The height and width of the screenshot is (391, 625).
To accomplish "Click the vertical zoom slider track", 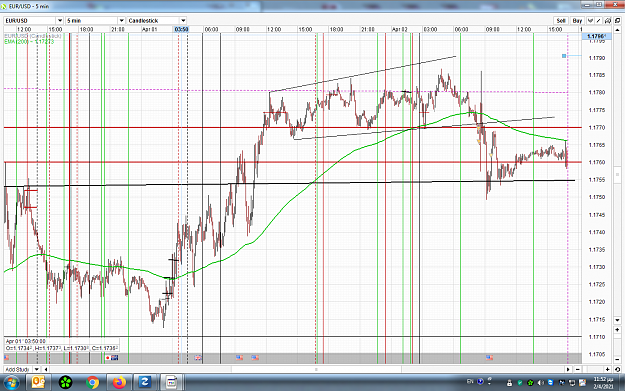I will coord(617,345).
